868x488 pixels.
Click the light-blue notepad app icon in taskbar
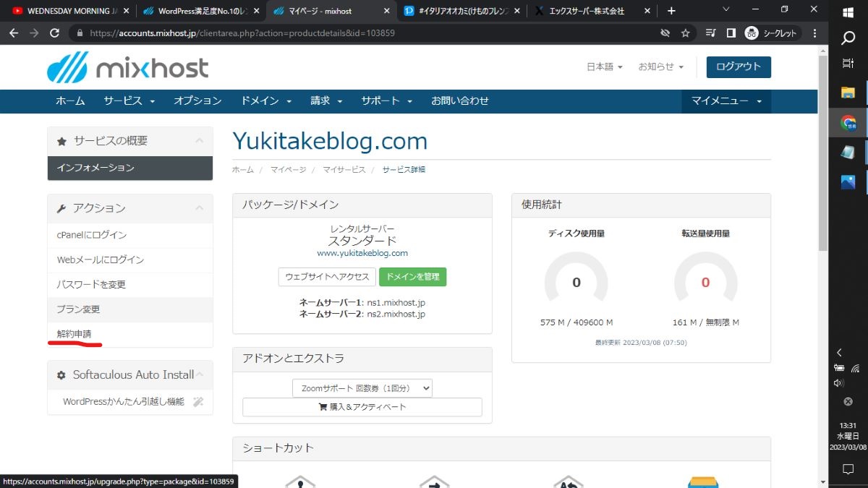coord(848,153)
